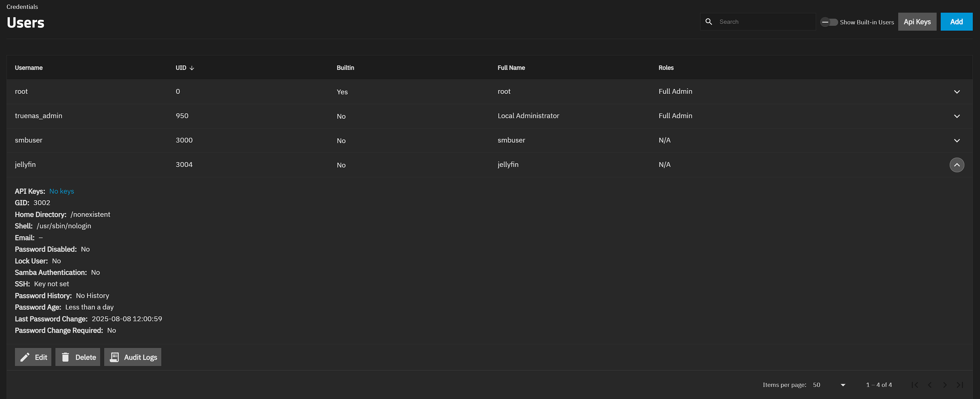Go to first page icon

pyautogui.click(x=915, y=385)
